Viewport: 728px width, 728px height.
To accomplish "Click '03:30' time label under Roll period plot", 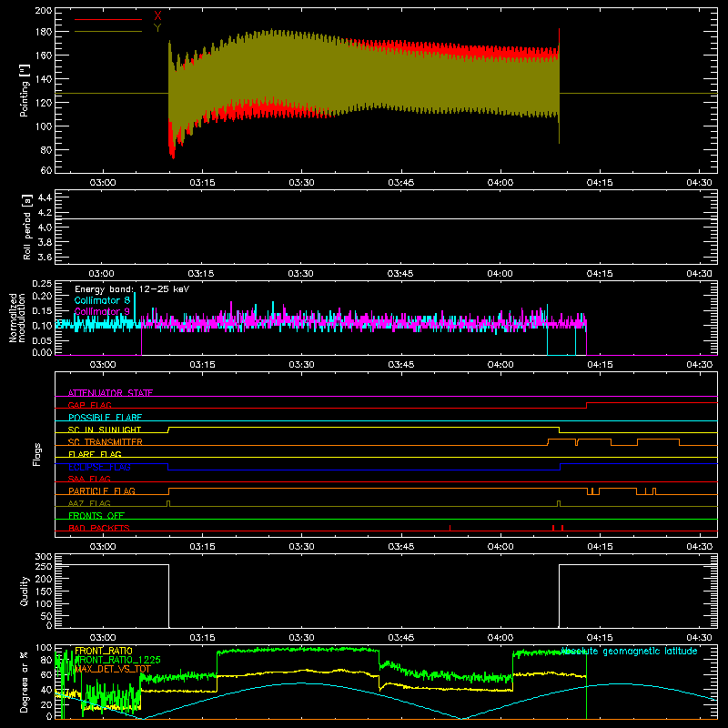I will (x=301, y=274).
